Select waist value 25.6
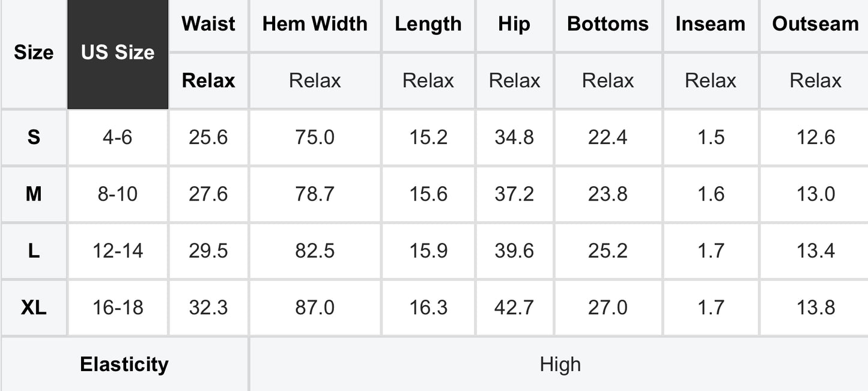This screenshot has width=868, height=391. click(x=208, y=138)
